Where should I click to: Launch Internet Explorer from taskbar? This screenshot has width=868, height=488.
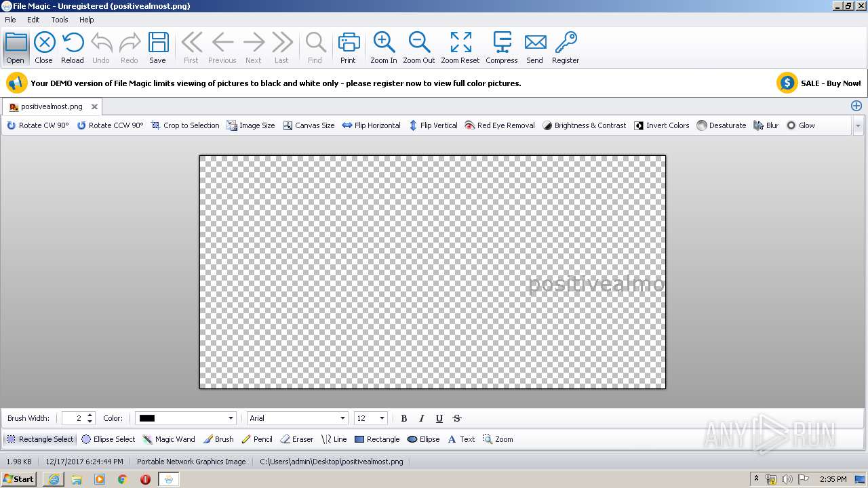point(54,479)
